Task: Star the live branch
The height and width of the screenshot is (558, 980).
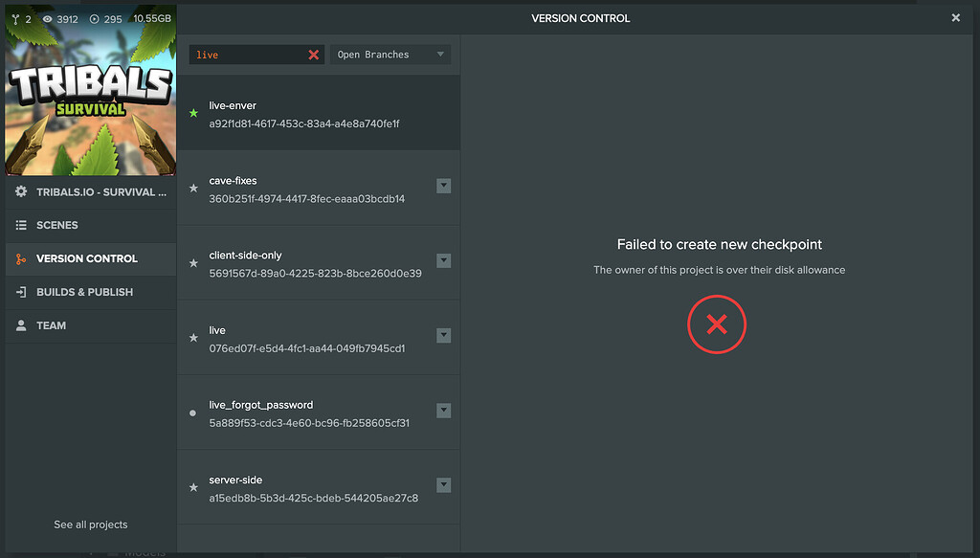Action: 192,337
